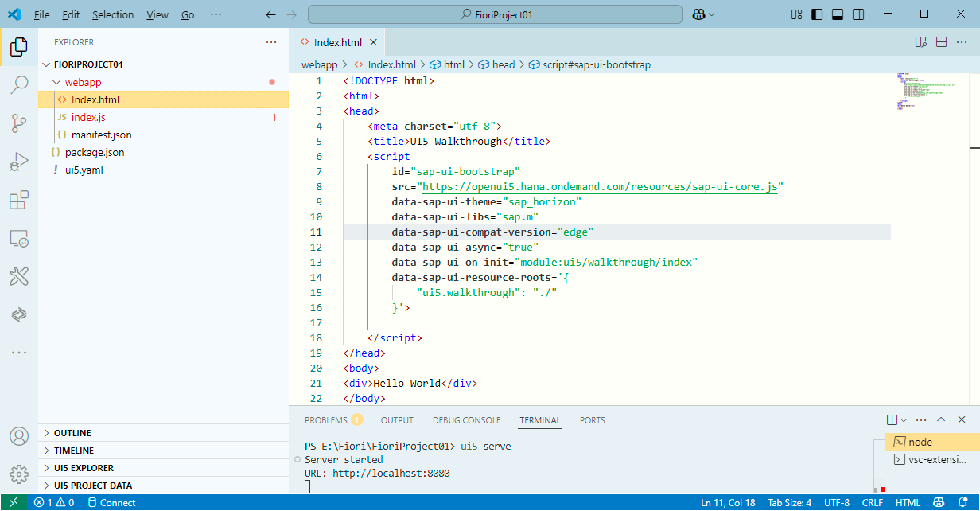Collapse the webapp folder
The width and height of the screenshot is (980, 511).
[163, 82]
